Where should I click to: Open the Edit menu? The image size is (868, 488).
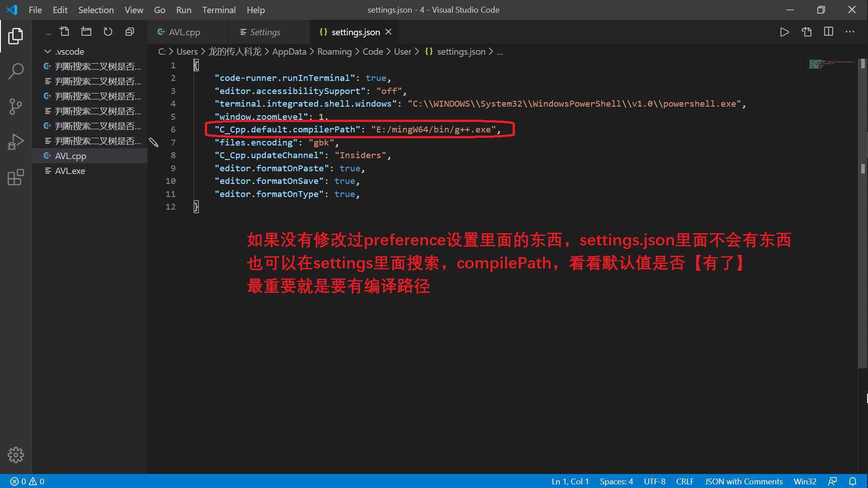point(60,10)
